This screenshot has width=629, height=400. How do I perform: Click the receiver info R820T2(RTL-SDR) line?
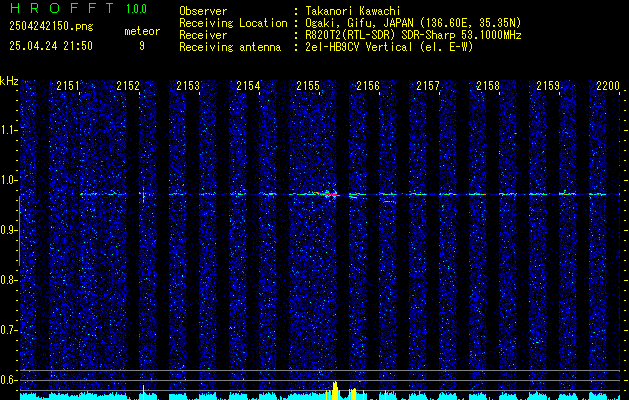[x=413, y=35]
